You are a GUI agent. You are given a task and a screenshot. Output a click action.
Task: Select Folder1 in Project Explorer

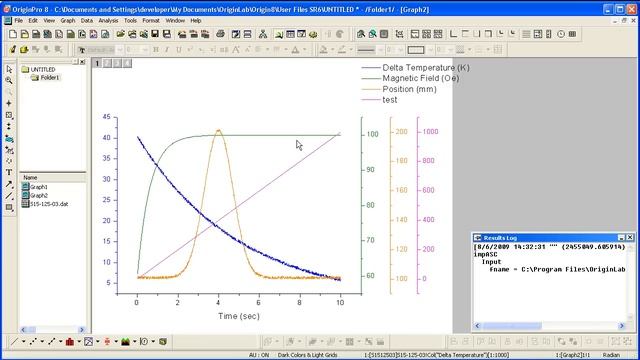pos(45,77)
